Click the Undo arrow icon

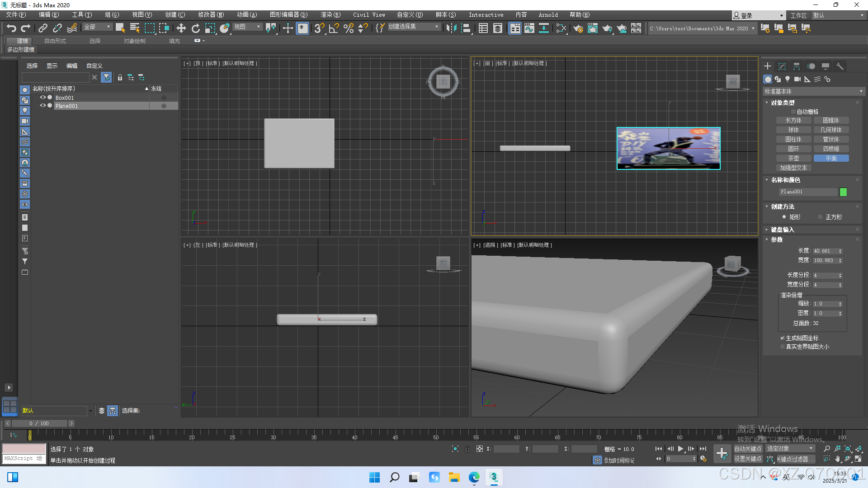coord(11,28)
